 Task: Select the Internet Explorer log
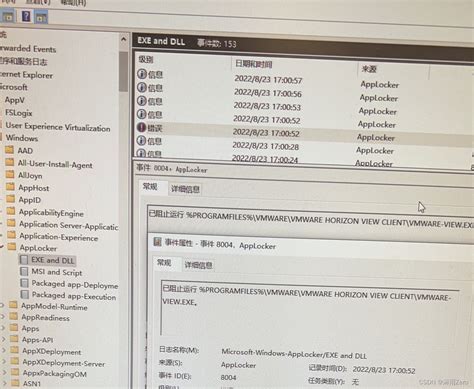(26, 75)
